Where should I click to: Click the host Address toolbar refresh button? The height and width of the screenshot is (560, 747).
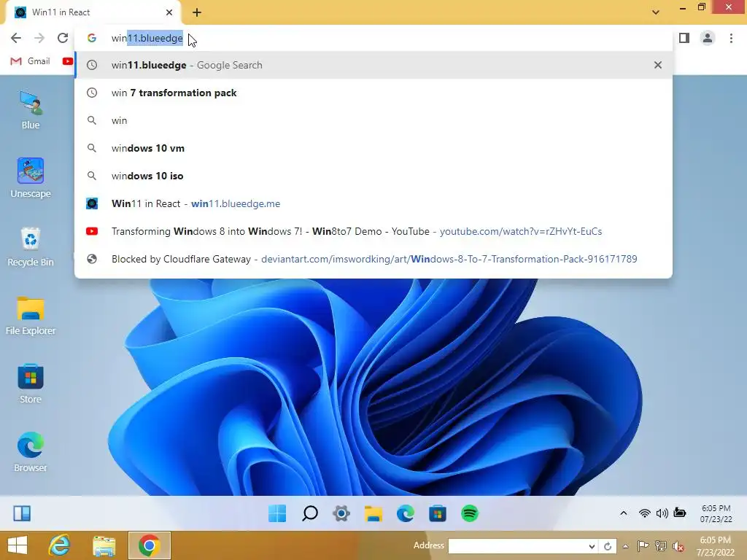608,546
